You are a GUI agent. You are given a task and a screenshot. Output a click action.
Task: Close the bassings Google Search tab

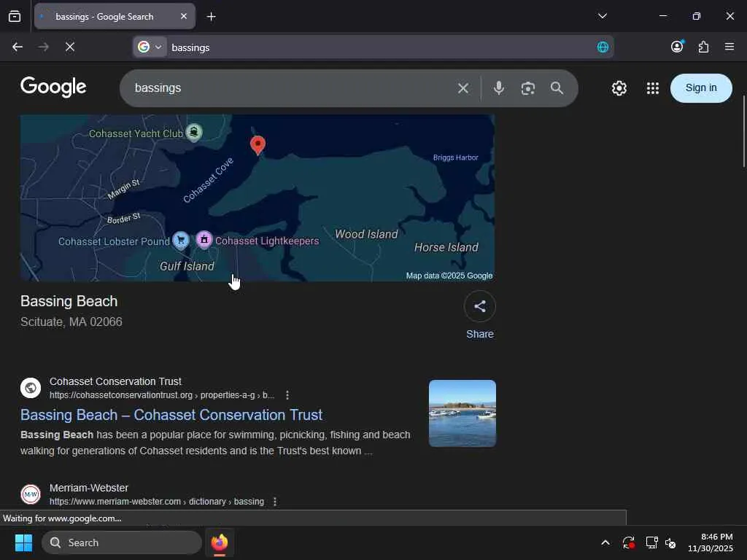click(183, 17)
